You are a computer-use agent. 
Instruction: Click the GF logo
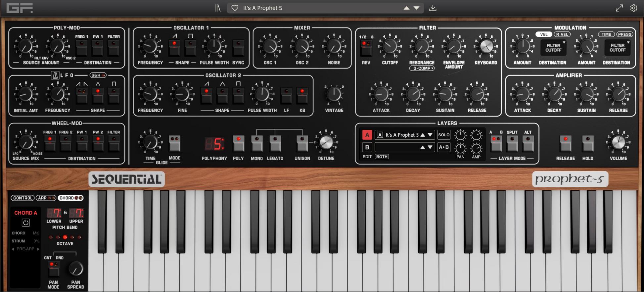pos(20,8)
